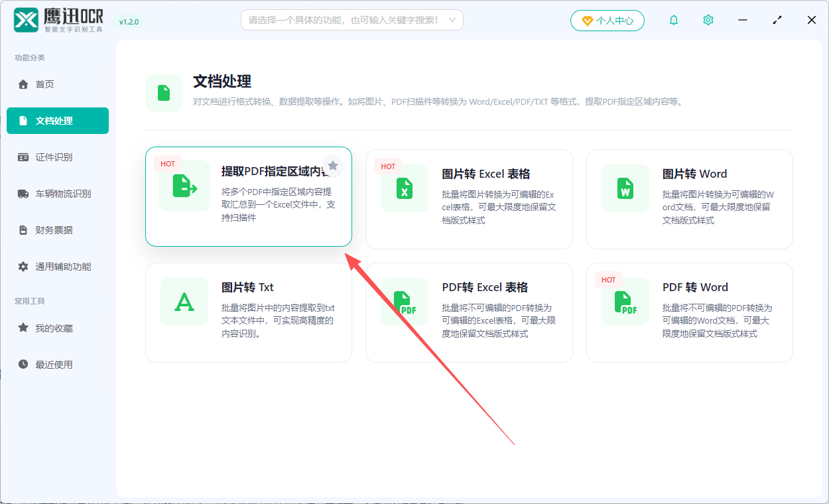Open the 图片转 Word tool icon
This screenshot has width=829, height=504.
[x=625, y=188]
